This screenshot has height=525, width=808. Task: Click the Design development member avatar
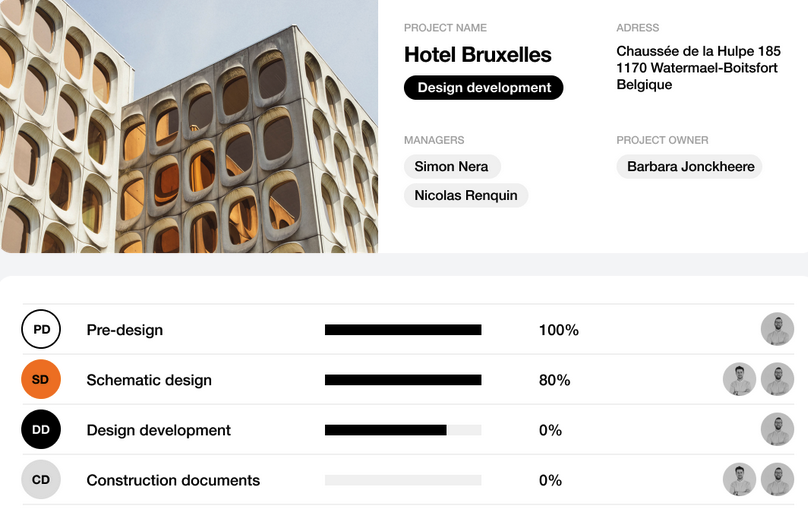[777, 430]
